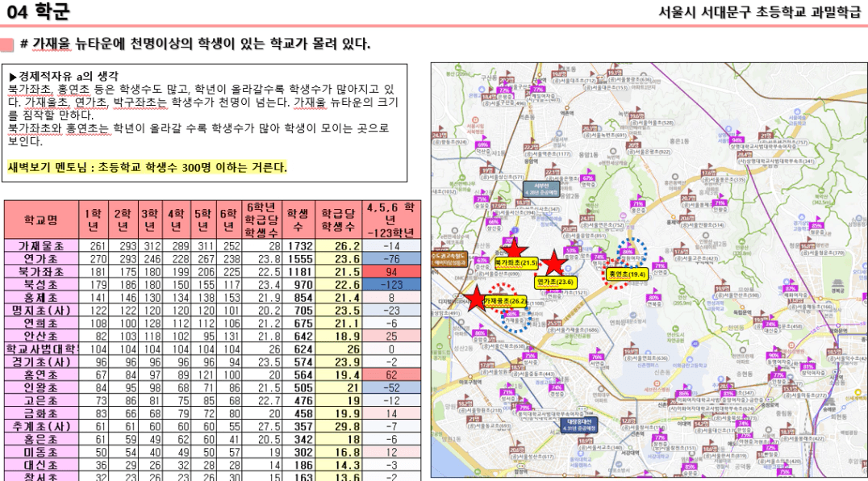The height and width of the screenshot is (481, 868).
Task: Click the blue 대장홍대선 box on the map
Action: 579,425
